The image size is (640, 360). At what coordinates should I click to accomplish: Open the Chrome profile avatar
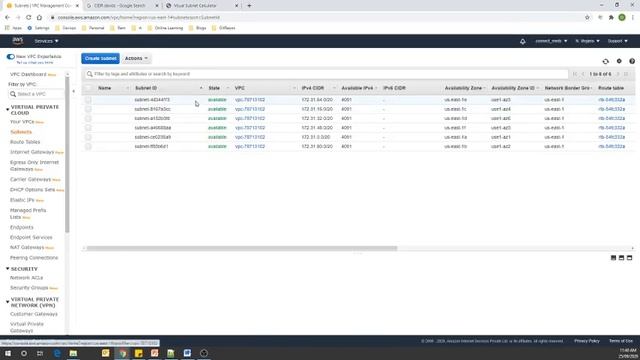[x=622, y=18]
